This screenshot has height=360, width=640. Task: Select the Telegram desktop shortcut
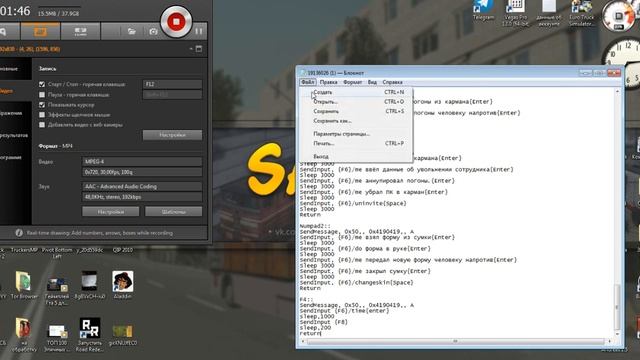pos(483,10)
